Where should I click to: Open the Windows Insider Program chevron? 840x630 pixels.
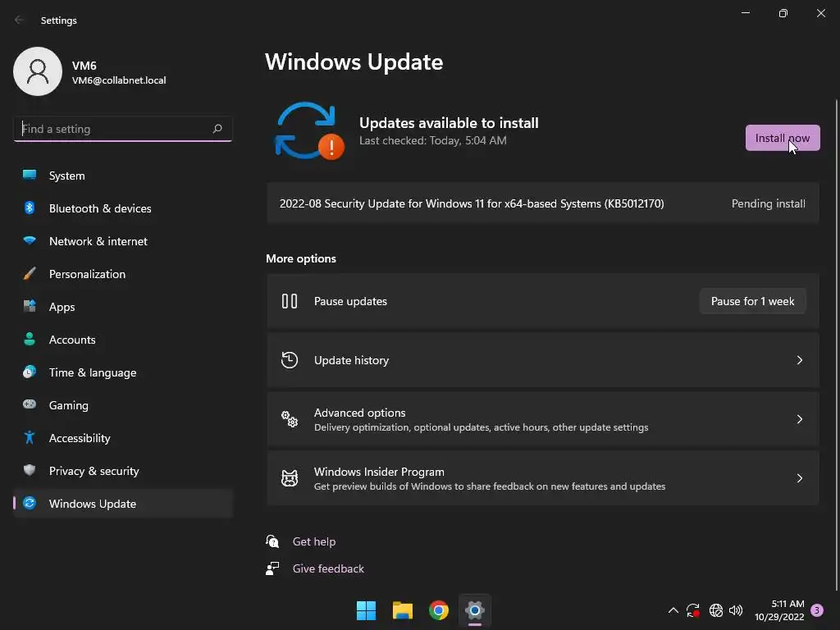point(799,478)
